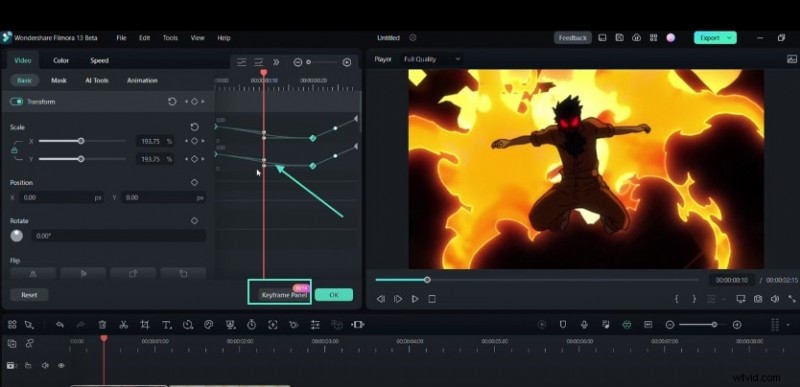Screen dimensions: 800x387
Task: Open the adjust sliders icon in toolbar
Action: [x=315, y=325]
